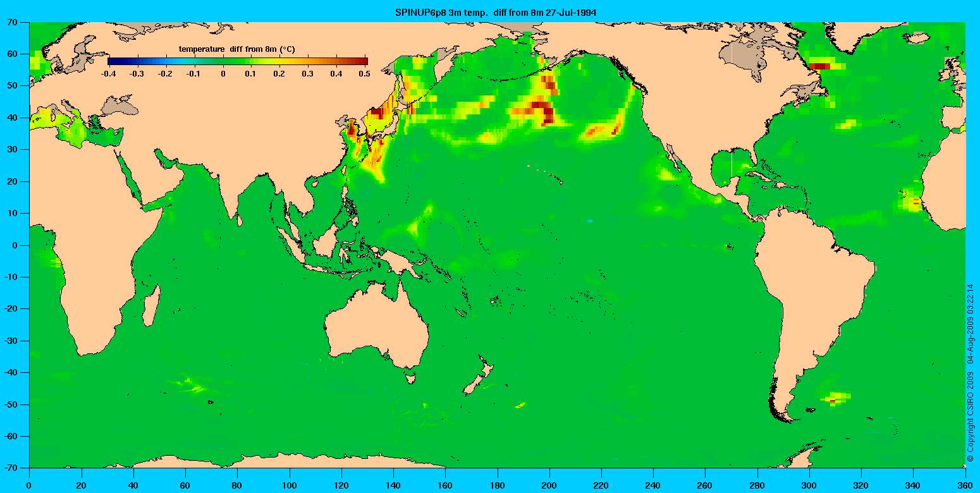Click longitude axis label '260'
Image resolution: width=980 pixels, height=493 pixels.
705,486
